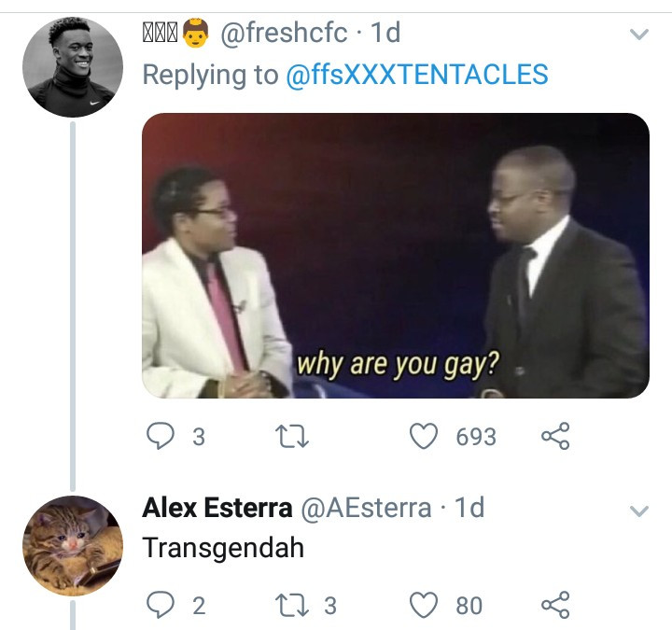The height and width of the screenshot is (630, 672).
Task: Open dropdown menu on @freshcfc tweet
Action: click(639, 34)
